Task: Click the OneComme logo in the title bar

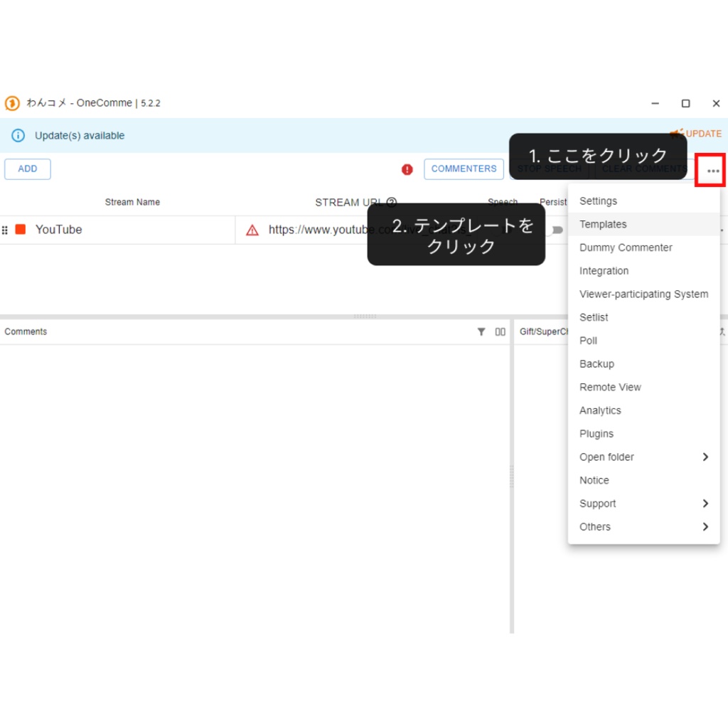Action: [x=11, y=103]
